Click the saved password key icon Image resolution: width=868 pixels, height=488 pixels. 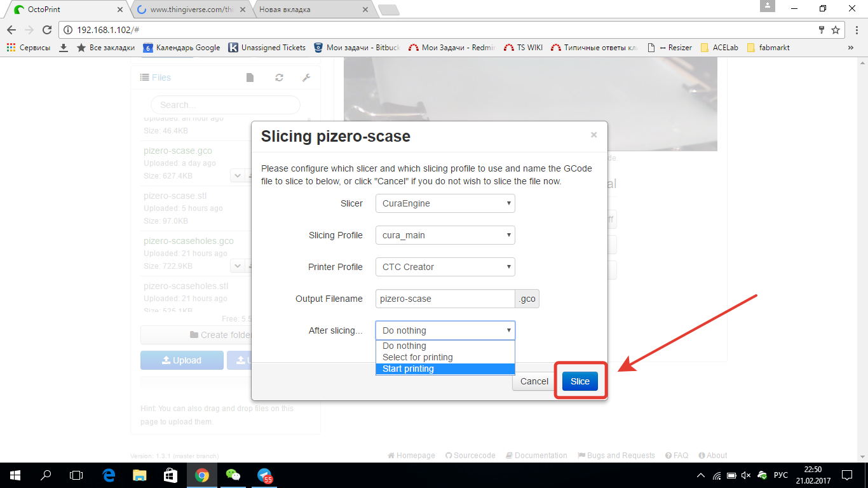click(x=822, y=30)
